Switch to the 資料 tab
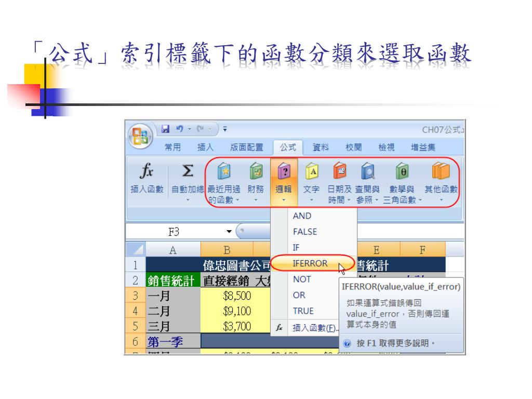This screenshot has width=532, height=399. 321,147
